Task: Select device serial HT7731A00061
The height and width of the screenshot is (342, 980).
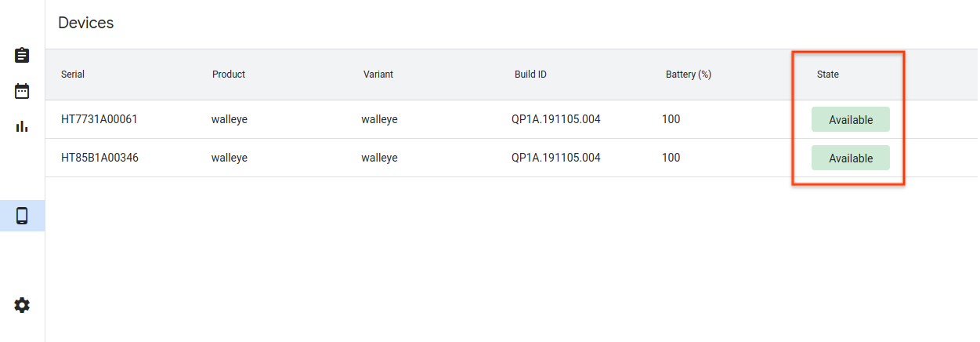Action: click(99, 119)
